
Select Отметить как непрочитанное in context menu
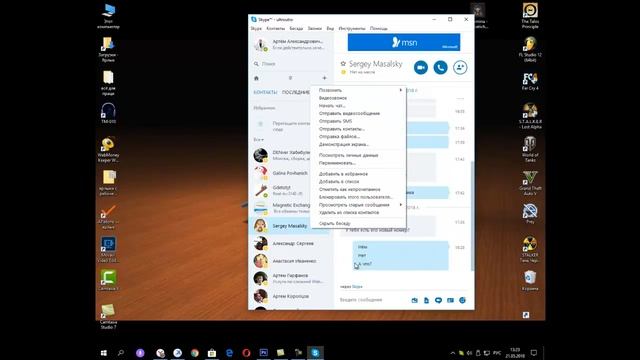[358, 189]
